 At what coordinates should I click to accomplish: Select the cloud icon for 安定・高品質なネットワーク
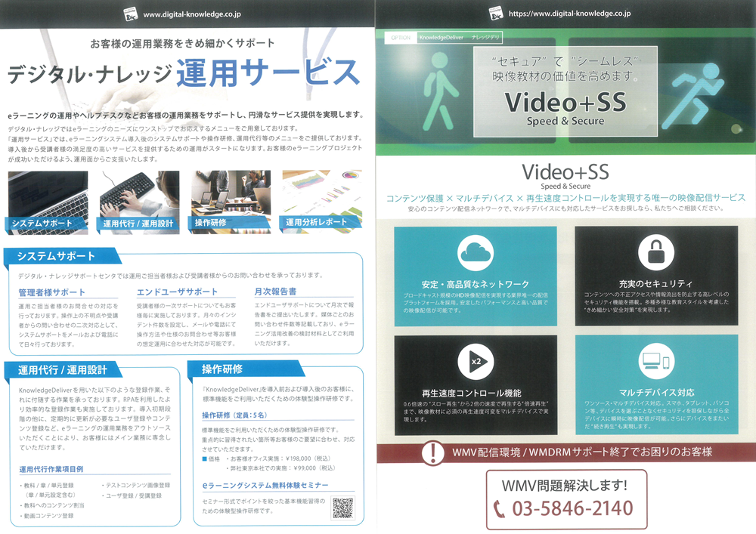pos(476,253)
